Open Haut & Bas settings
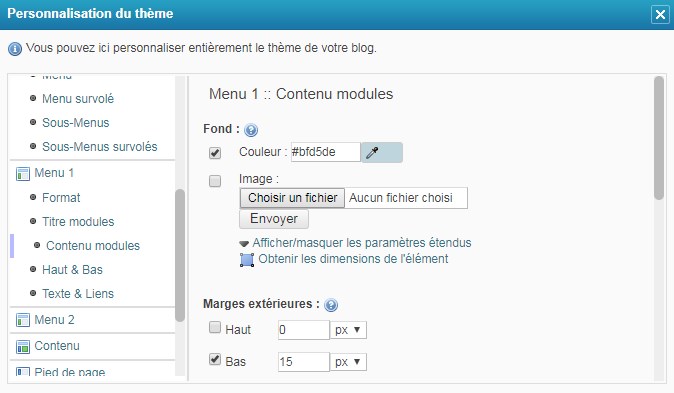 coord(72,270)
